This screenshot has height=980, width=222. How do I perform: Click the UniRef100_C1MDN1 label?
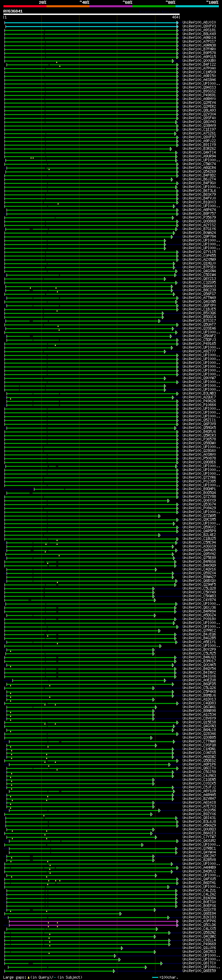(199, 749)
